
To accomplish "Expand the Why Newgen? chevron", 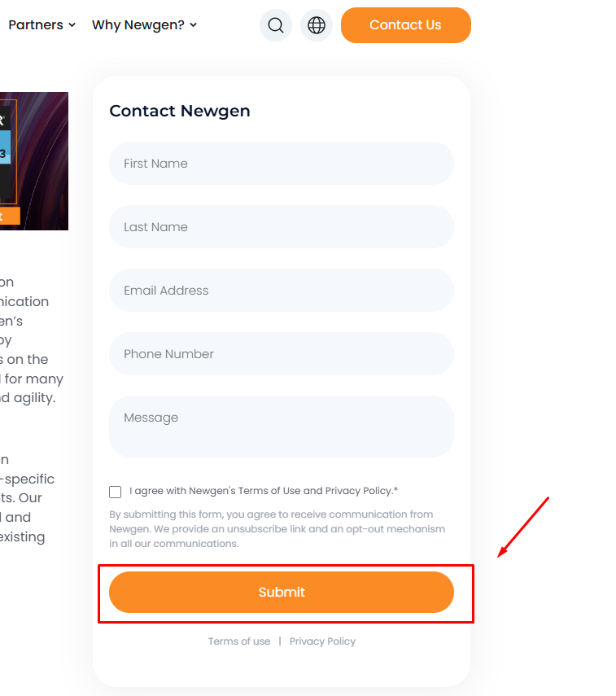I will [x=194, y=25].
